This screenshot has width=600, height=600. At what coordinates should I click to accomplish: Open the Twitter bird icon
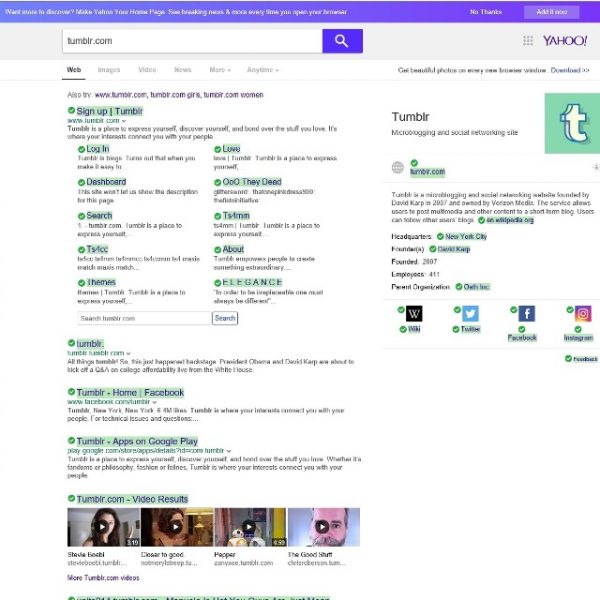point(470,313)
